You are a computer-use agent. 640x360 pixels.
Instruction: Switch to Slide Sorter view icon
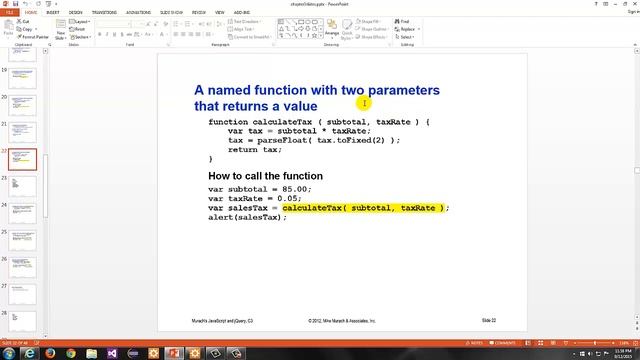click(540, 343)
